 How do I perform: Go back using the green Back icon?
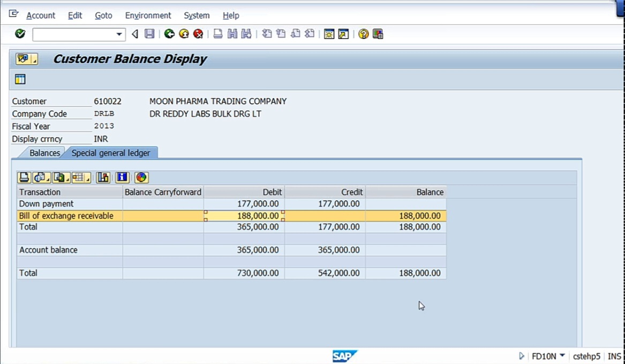(x=169, y=34)
